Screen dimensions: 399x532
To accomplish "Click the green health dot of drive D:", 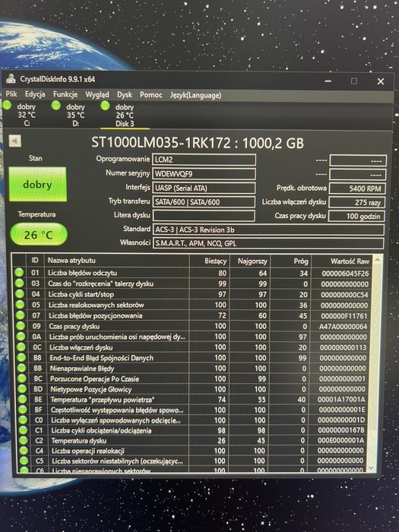I will [x=55, y=106].
